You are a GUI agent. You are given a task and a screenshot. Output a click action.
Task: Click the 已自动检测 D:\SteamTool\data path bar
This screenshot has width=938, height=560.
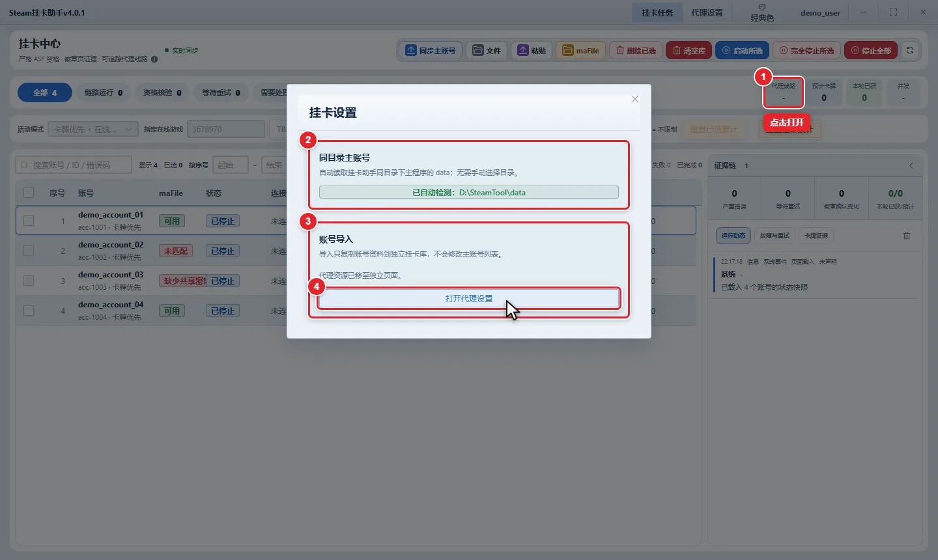coord(468,192)
